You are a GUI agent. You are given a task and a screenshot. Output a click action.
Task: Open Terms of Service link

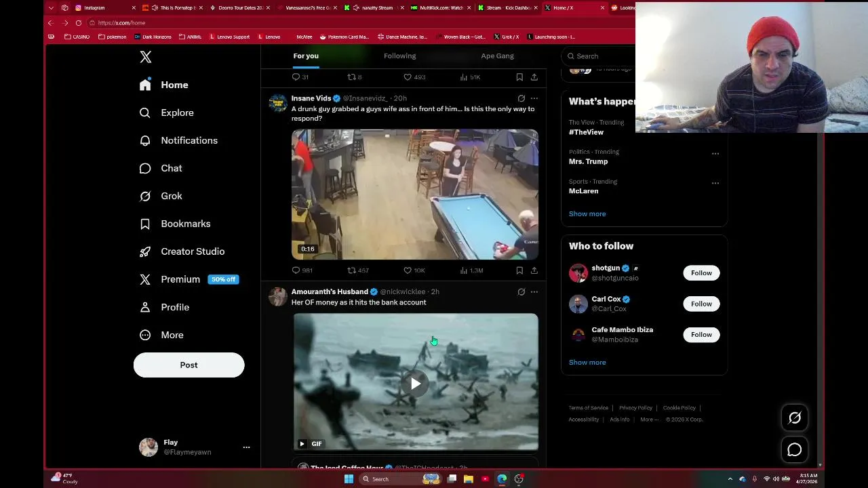589,408
